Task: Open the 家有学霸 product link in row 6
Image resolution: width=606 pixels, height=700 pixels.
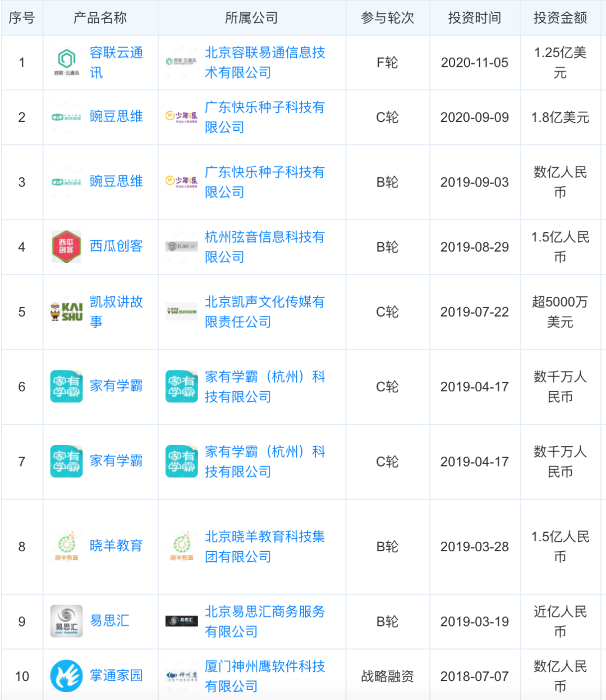Action: 116,386
